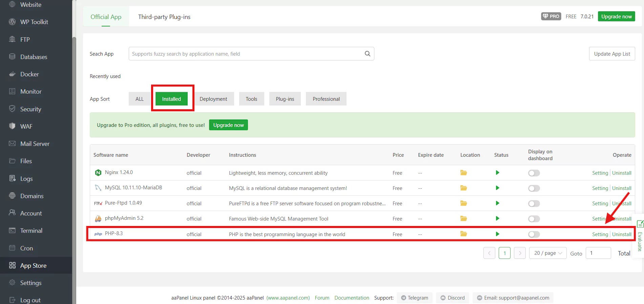Toggle PHP-8.3 display on dashboard

pos(534,234)
